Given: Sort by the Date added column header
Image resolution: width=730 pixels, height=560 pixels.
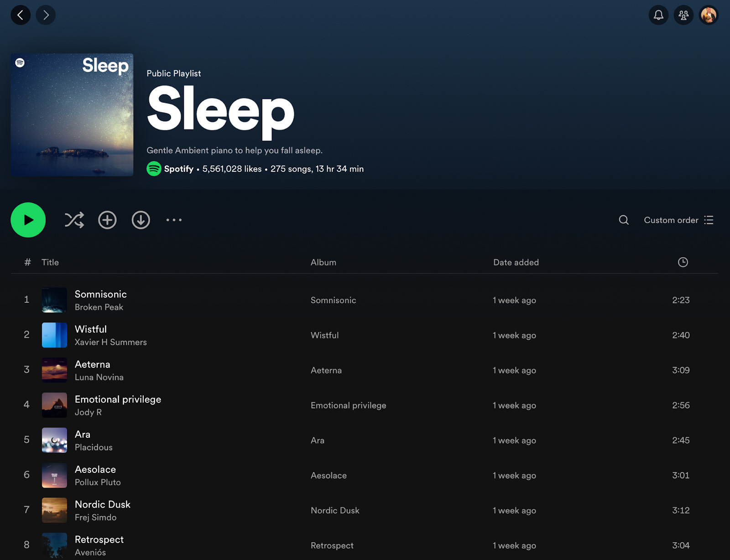Looking at the screenshot, I should (516, 262).
